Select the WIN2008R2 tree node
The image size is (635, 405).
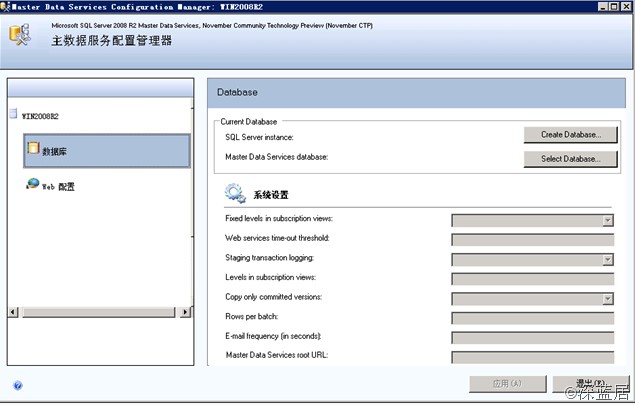click(x=40, y=116)
